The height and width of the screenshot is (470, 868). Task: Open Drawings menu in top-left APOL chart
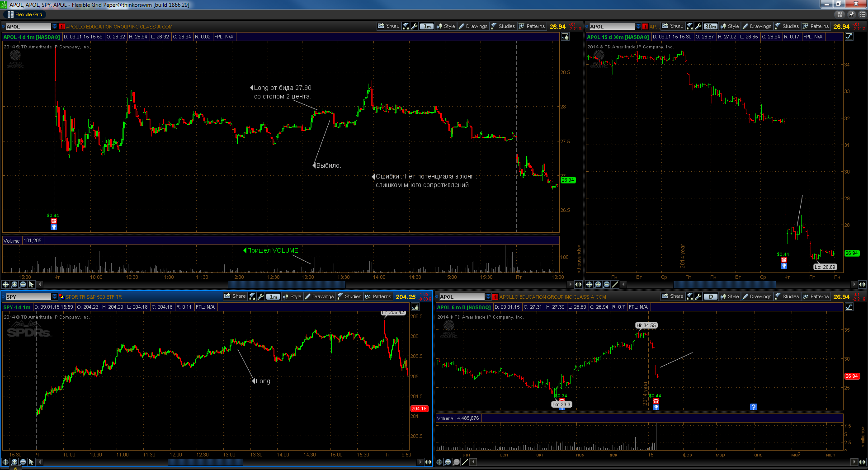coord(473,26)
